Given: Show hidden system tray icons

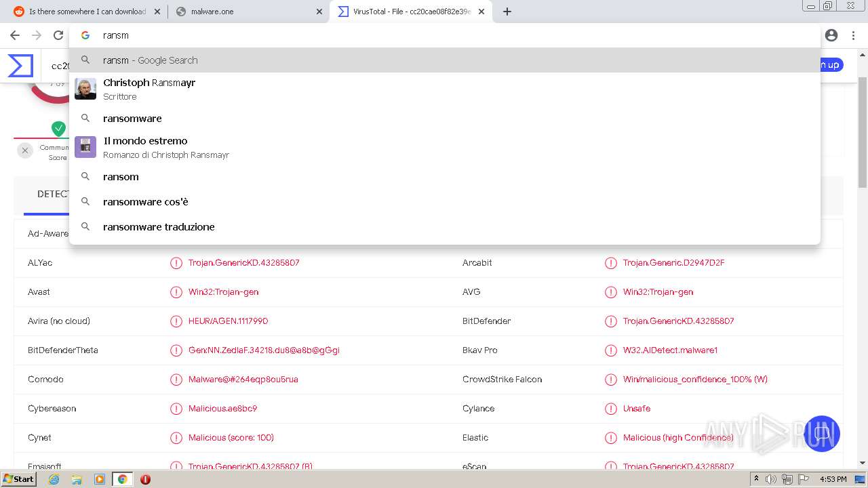Looking at the screenshot, I should [x=756, y=479].
